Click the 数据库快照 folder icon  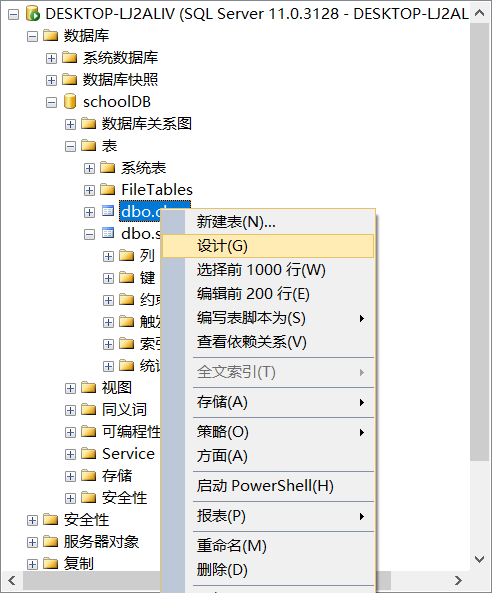click(69, 80)
